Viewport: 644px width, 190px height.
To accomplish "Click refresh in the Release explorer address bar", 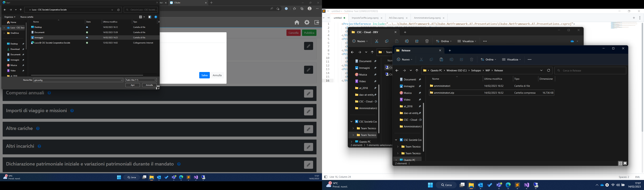I will 549,71.
